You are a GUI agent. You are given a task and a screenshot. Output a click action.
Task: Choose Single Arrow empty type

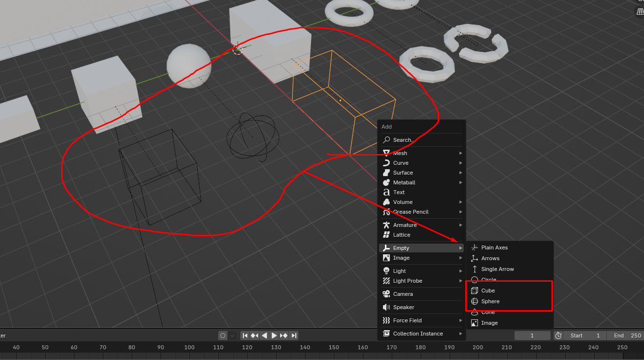(x=510, y=269)
